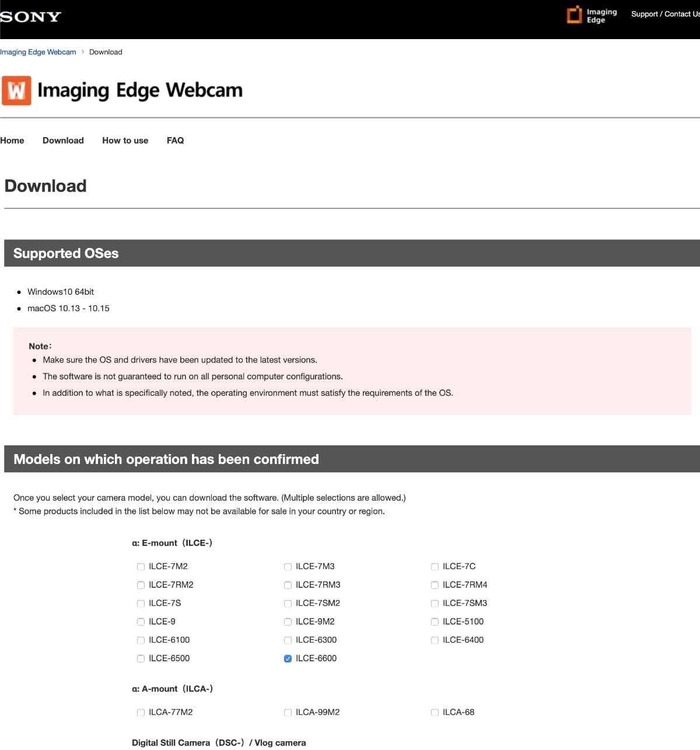This screenshot has width=700, height=750.
Task: Click the orange Imaging Edge Webcam W logo
Action: tap(16, 90)
